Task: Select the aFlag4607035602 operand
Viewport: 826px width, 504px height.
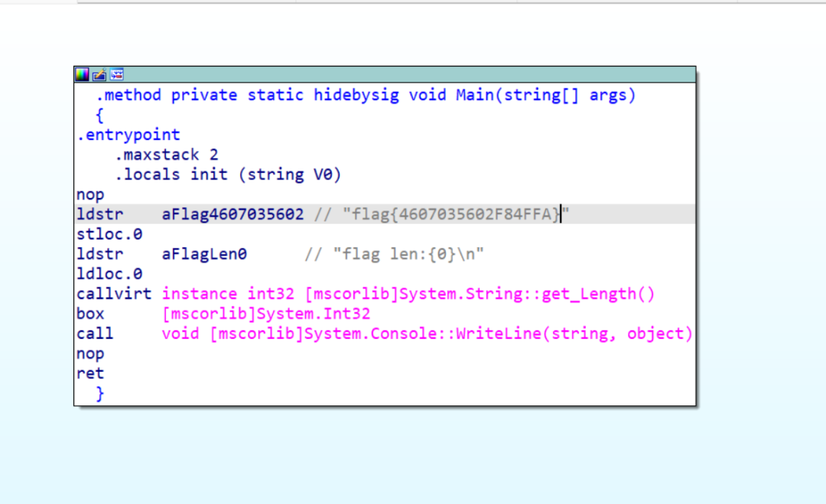Action: (233, 214)
